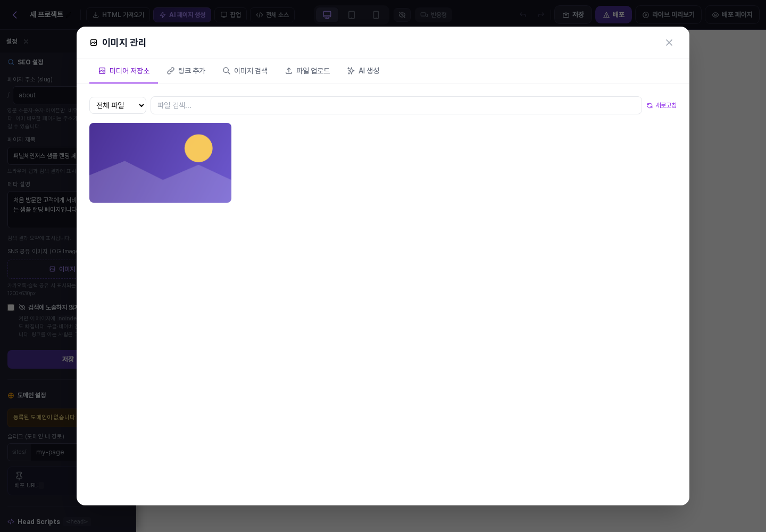
Task: Focus the 파일 검색 search field
Action: [x=396, y=105]
